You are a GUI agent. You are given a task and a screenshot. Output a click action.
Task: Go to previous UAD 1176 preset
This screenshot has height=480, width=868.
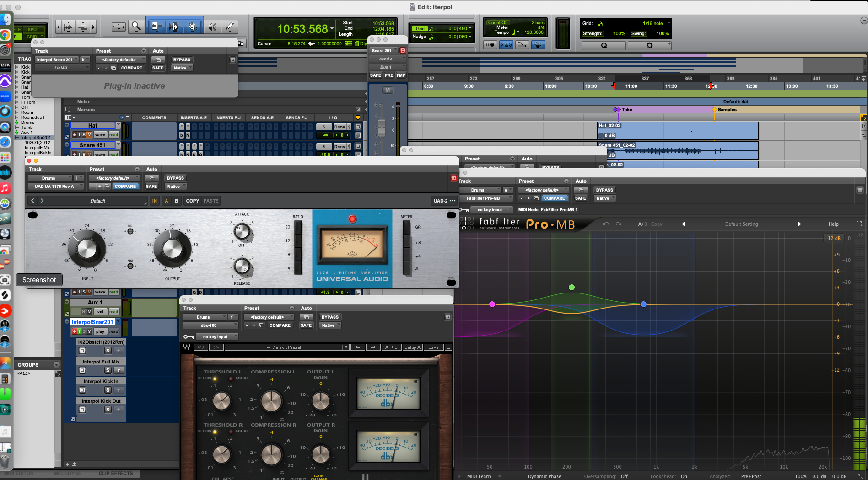pos(32,201)
